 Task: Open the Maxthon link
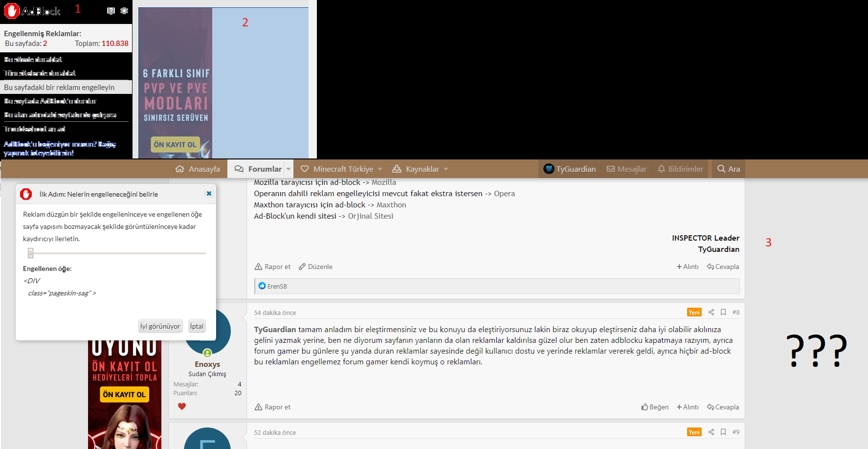391,205
